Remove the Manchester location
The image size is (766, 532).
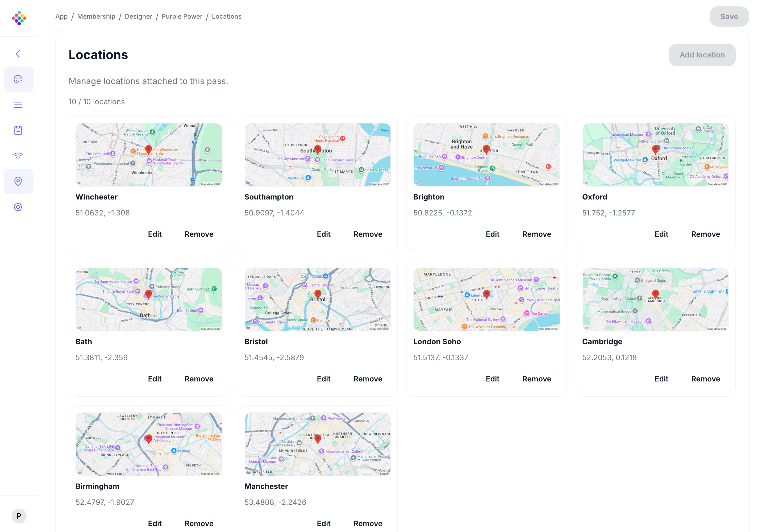[368, 523]
